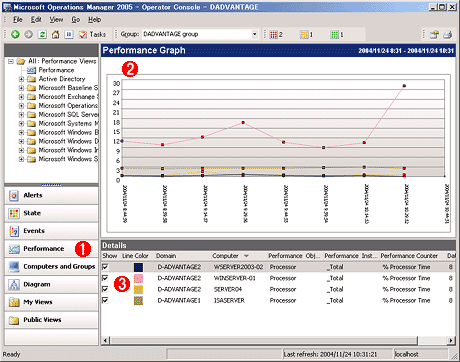Click the green Back arrow toolbar icon
The height and width of the screenshot is (362, 460).
point(15,34)
